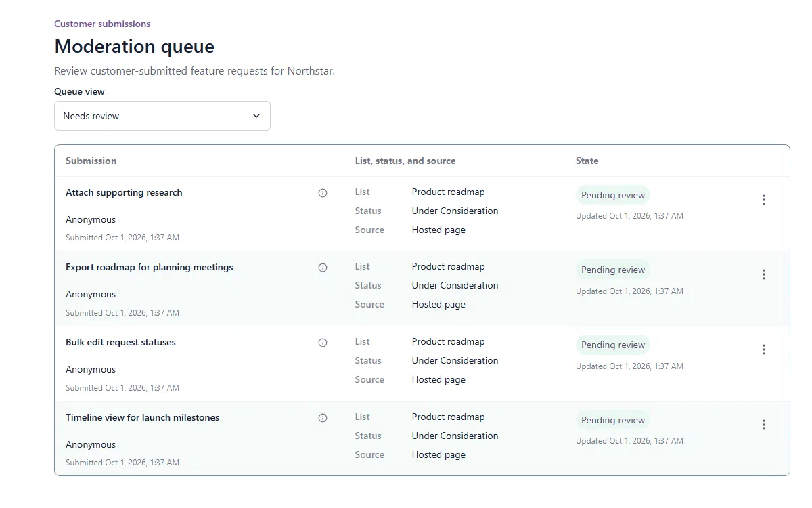Open the more-actions menu for Export roadmap row
This screenshot has width=812, height=508.
point(764,274)
